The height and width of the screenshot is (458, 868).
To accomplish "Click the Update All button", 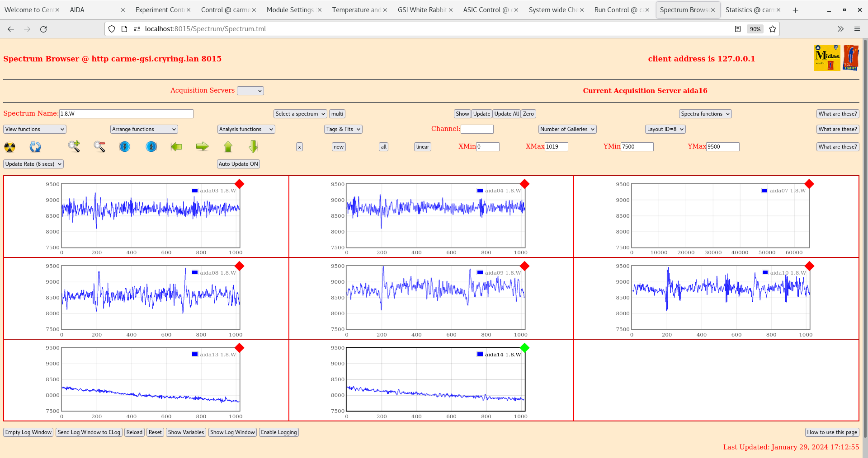I will tap(506, 113).
